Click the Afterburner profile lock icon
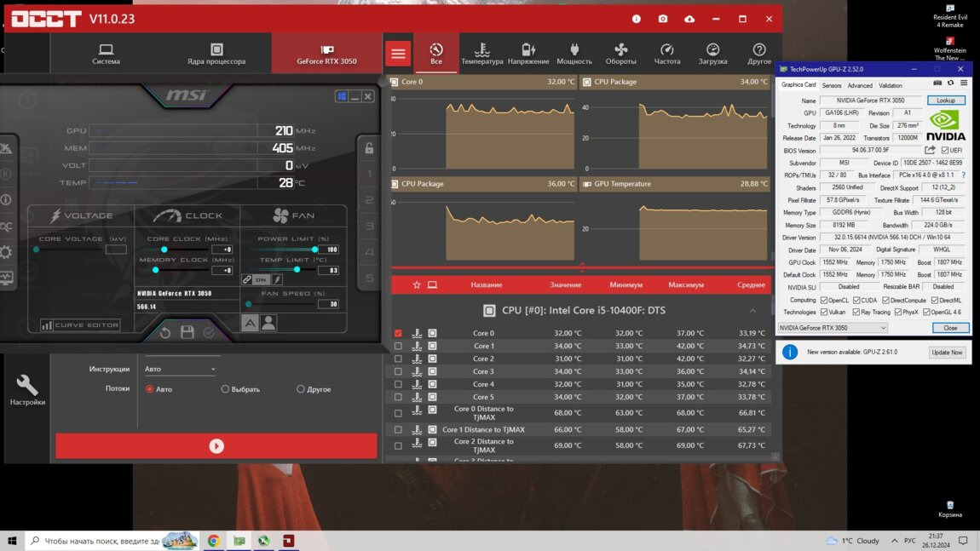Viewport: 980px width, 551px height. pyautogui.click(x=369, y=148)
